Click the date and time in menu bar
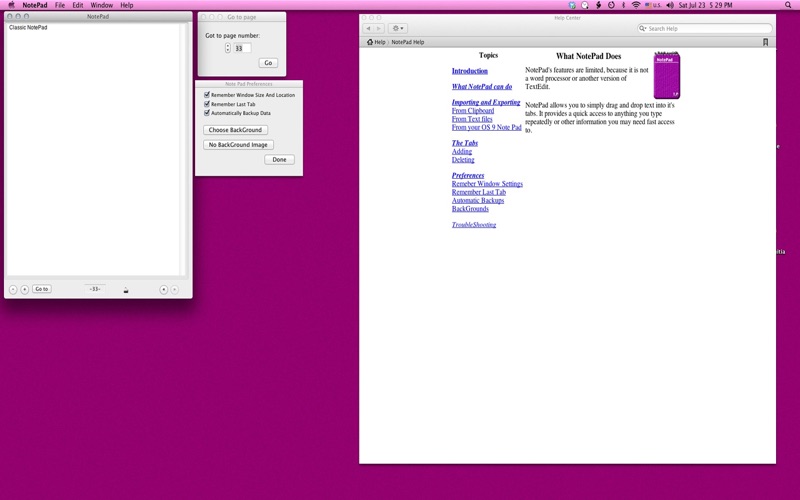This screenshot has height=500, width=800. 705,5
